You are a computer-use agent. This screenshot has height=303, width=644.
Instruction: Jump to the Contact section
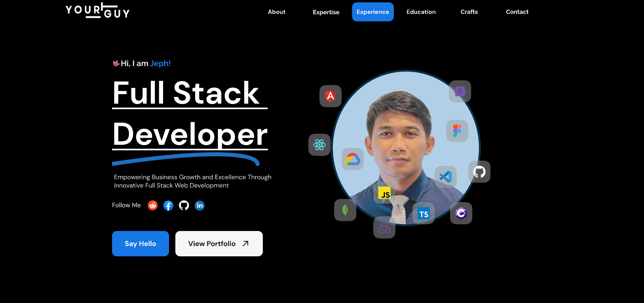[x=517, y=12]
